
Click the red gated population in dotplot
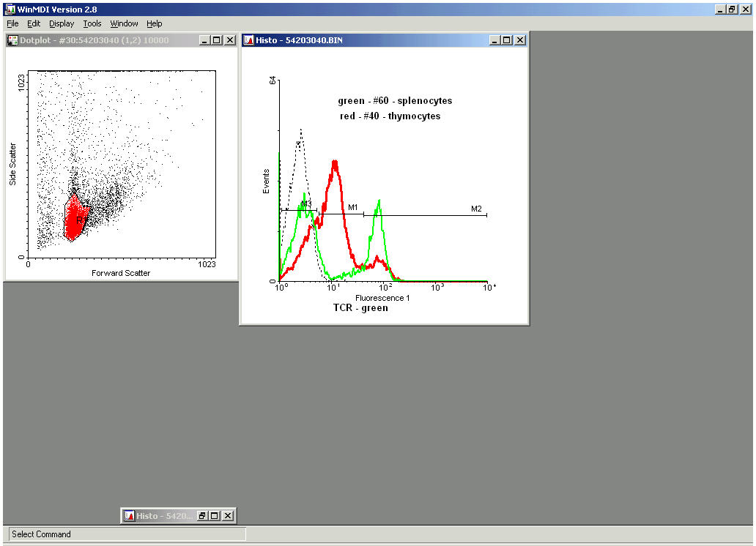tap(73, 219)
